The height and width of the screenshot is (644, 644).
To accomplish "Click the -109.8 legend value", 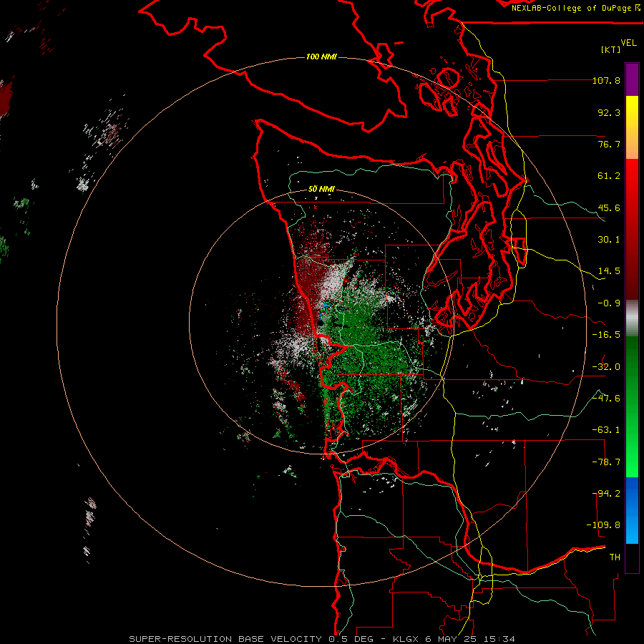I will (x=603, y=525).
